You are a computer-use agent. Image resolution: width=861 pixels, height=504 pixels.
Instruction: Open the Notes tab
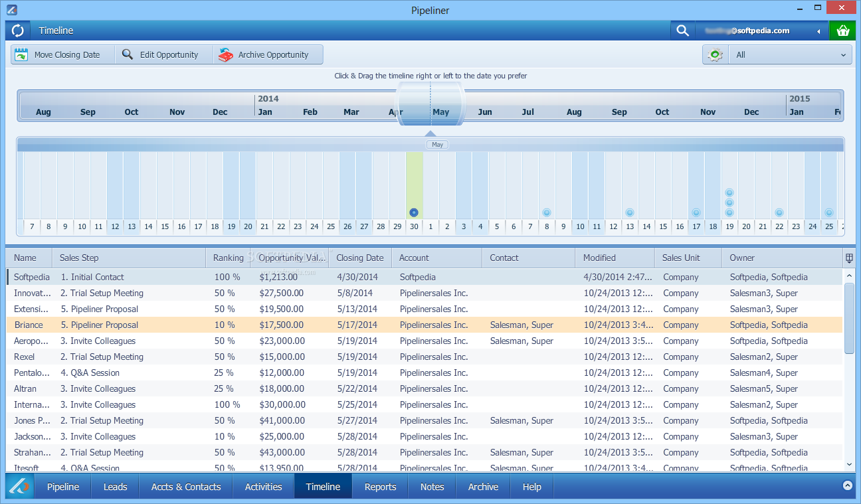432,487
